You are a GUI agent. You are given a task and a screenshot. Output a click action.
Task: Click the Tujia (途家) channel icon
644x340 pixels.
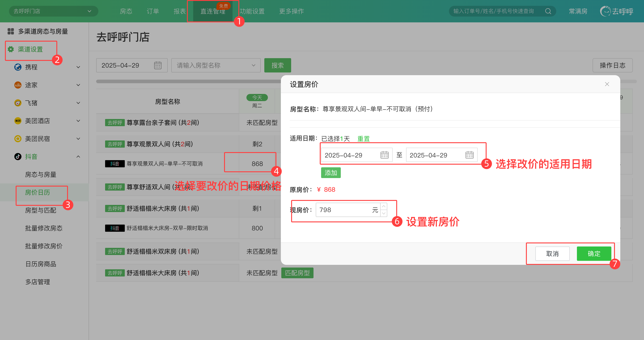point(18,85)
